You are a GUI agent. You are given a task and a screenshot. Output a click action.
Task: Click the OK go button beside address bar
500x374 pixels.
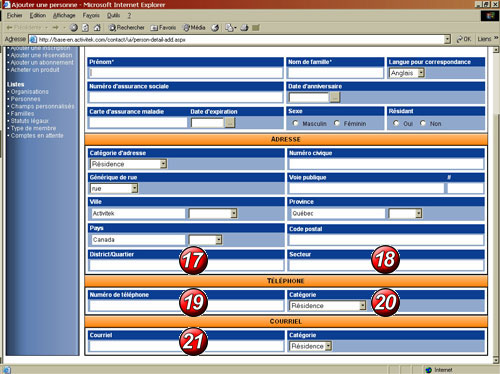pyautogui.click(x=464, y=39)
